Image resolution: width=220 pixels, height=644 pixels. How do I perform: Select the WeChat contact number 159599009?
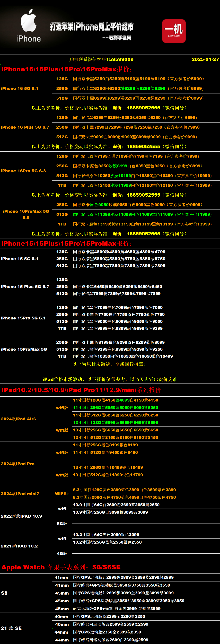click(120, 59)
